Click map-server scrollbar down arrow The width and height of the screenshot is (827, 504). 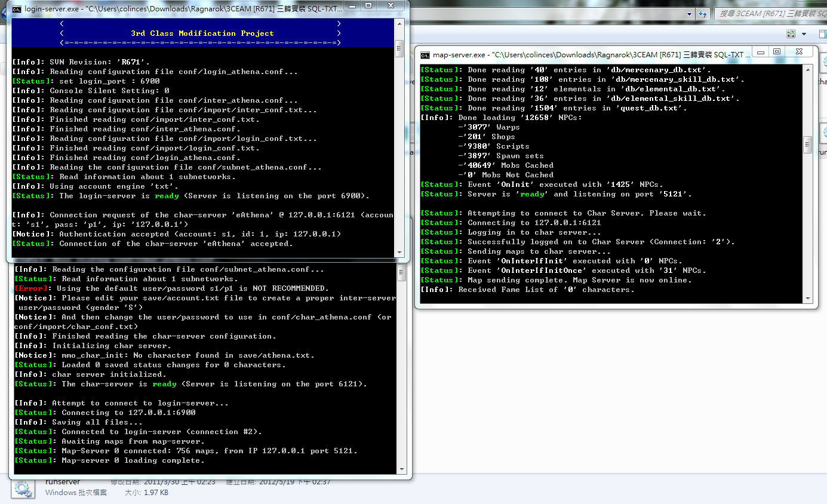pos(807,299)
